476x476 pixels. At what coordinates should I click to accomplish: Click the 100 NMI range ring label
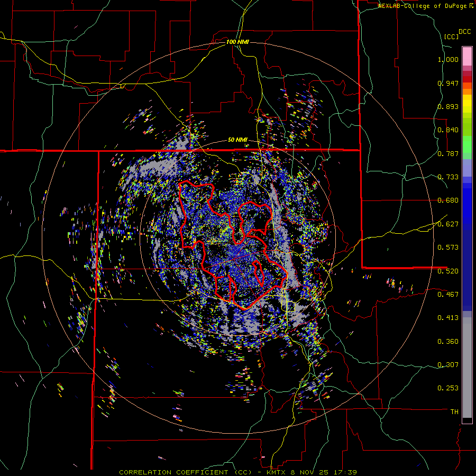coord(237,42)
